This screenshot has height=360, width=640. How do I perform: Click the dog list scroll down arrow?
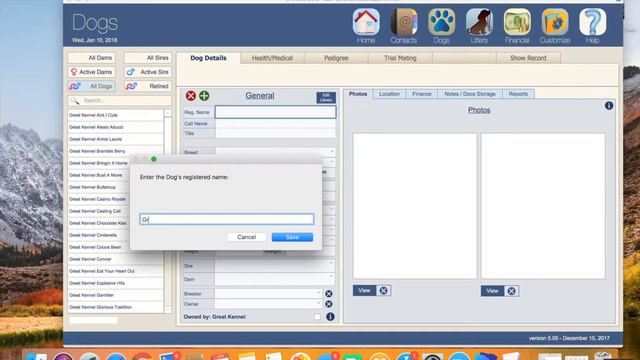[x=168, y=309]
